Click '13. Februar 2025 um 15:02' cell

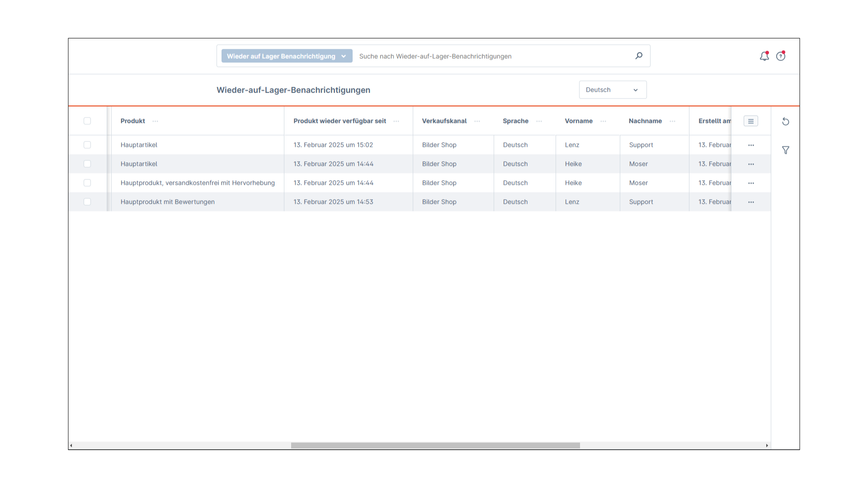coord(333,145)
